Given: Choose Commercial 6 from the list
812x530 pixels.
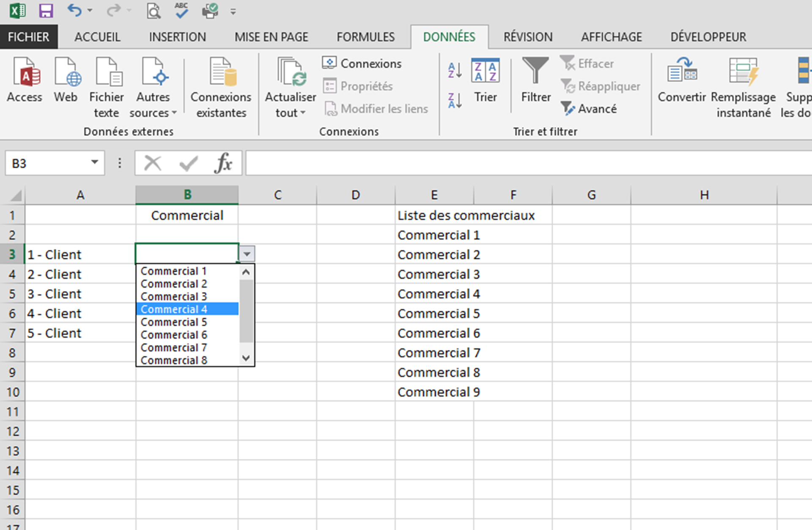Looking at the screenshot, I should [x=187, y=335].
